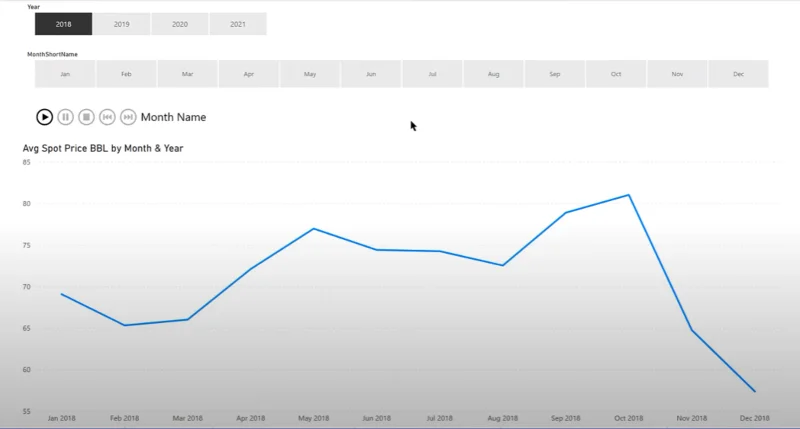Viewport: 800px width, 429px height.
Task: Pause the month animation
Action: pos(65,117)
